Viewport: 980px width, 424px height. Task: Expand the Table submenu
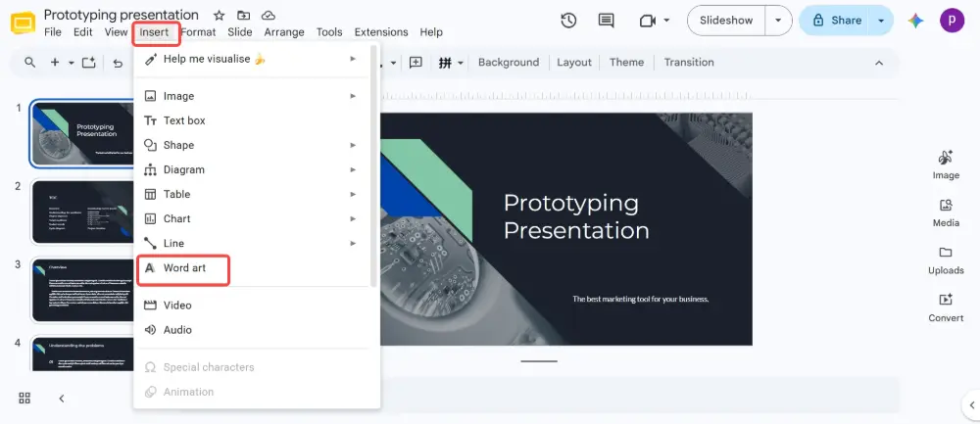pos(353,194)
